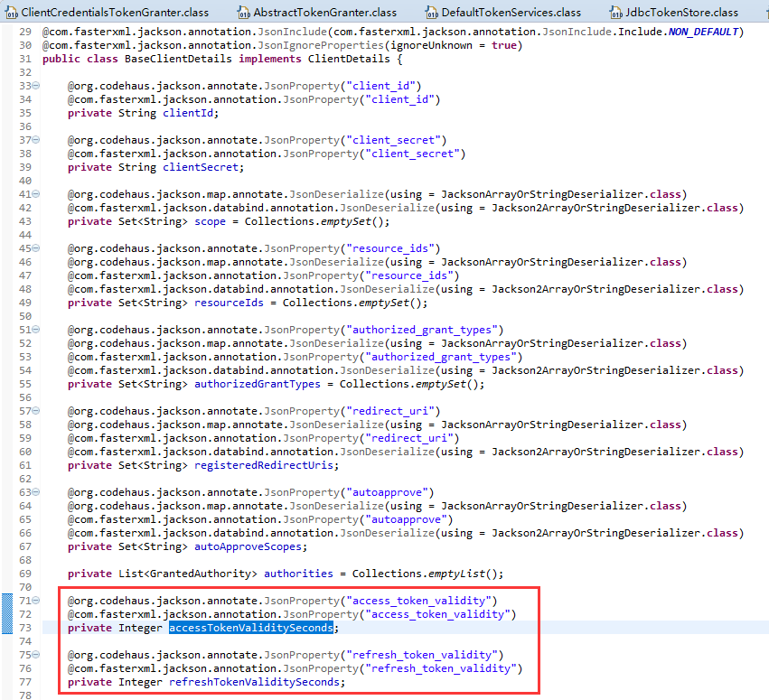Viewport: 769px width, 700px height.
Task: Click BaseClientDetails in the class declaration
Action: (178, 59)
